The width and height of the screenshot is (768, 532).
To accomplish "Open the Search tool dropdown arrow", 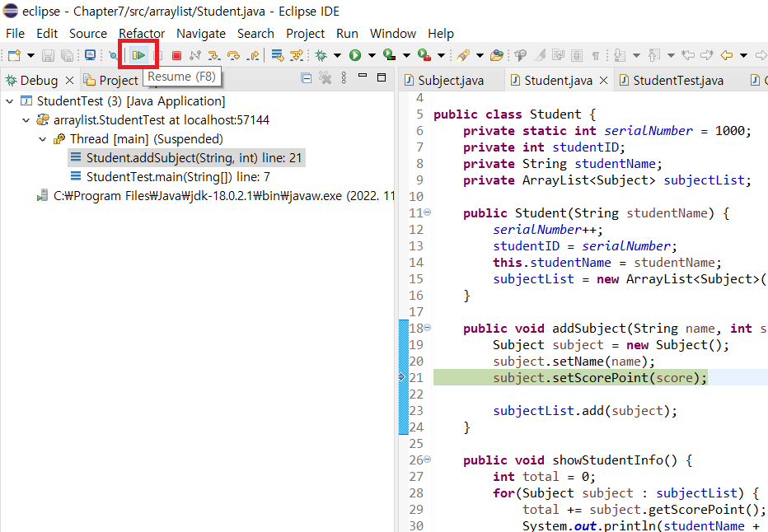I will 480,56.
